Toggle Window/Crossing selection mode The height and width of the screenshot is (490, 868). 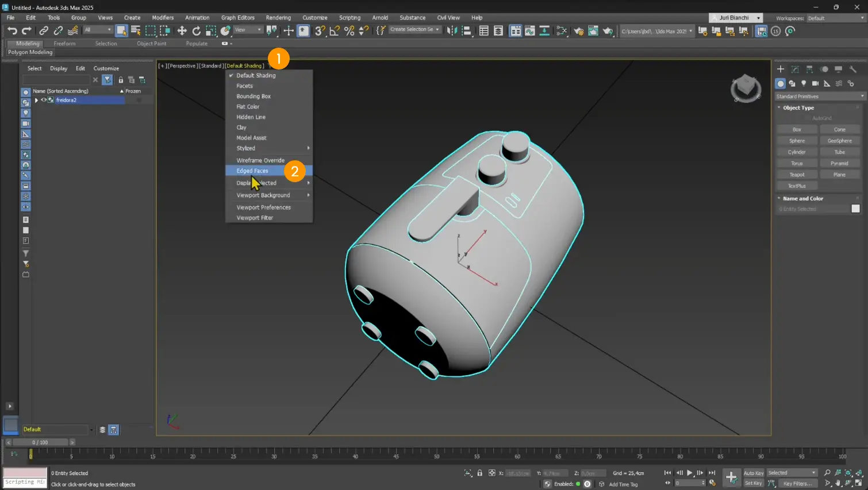tap(165, 30)
